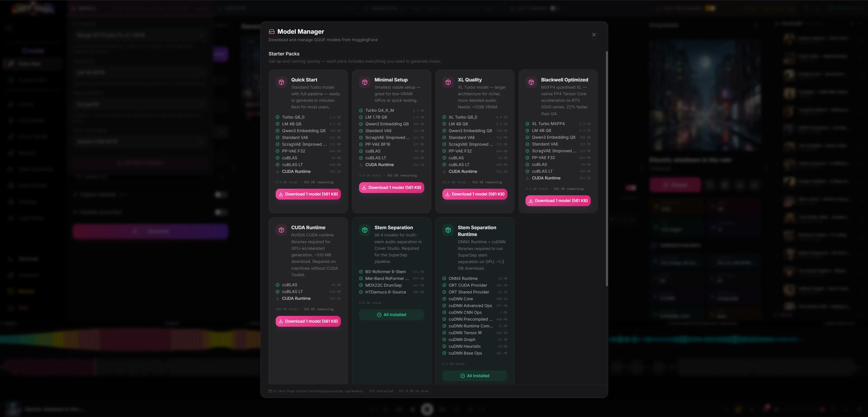
Task: Click the installed checkmark beside LM 1.7B Q8
Action: tap(361, 117)
